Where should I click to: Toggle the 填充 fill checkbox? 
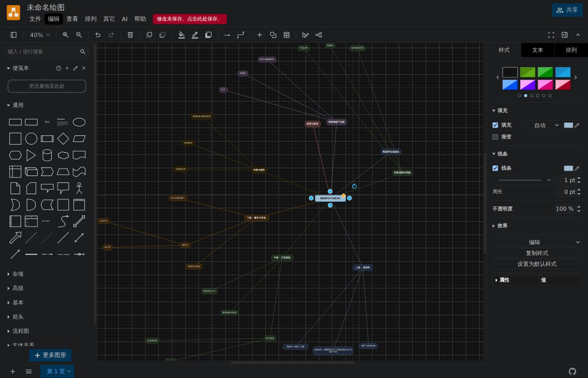tap(495, 125)
